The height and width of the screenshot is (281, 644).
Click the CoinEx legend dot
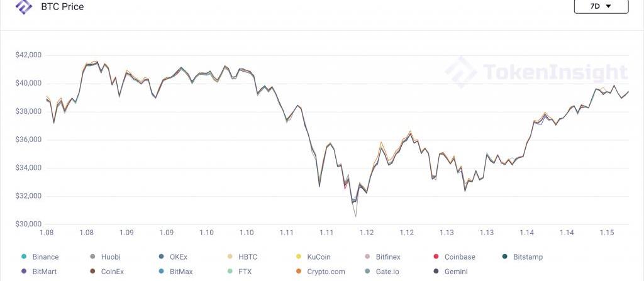(x=92, y=272)
